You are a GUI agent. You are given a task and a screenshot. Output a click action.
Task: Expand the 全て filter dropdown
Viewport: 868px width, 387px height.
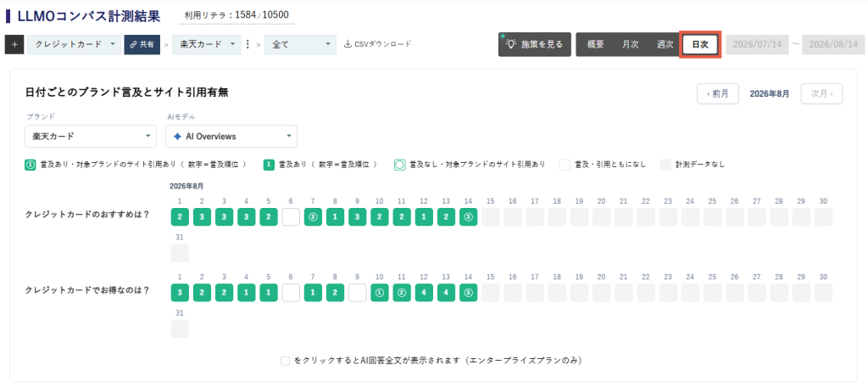tap(300, 45)
